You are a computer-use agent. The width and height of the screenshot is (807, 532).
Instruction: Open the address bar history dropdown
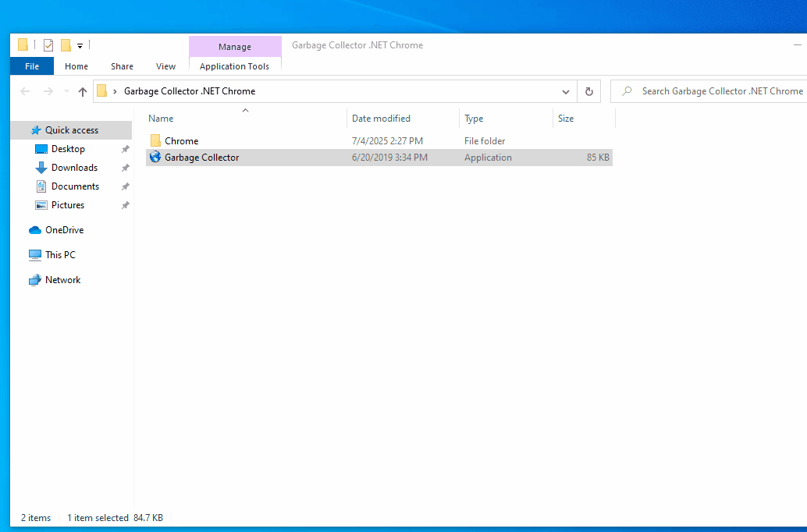566,91
